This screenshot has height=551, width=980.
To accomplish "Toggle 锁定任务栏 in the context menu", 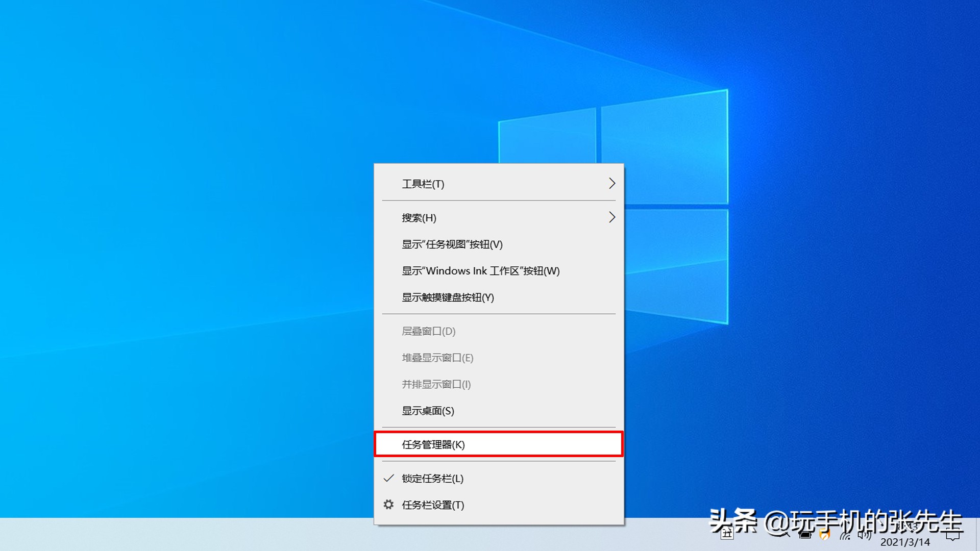I will coord(432,479).
